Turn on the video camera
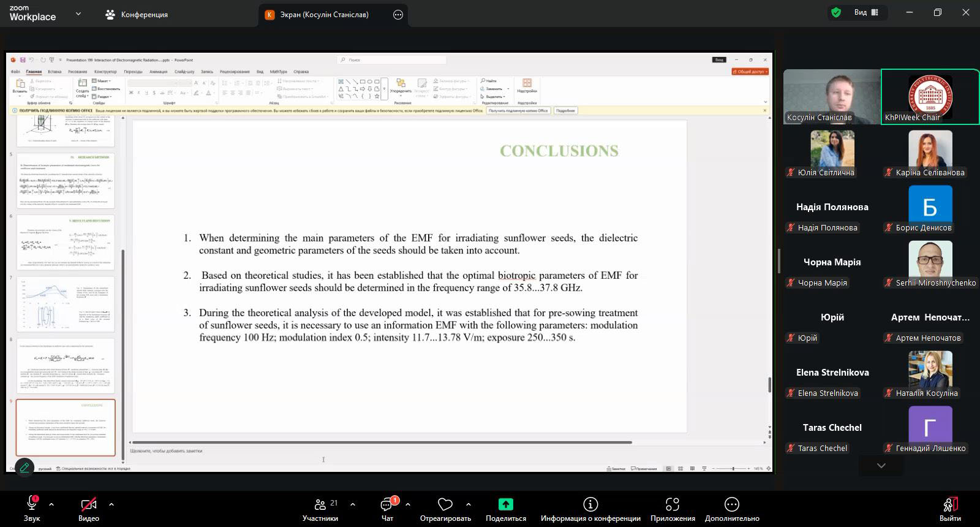Screen dimensions: 980x527 [89, 504]
